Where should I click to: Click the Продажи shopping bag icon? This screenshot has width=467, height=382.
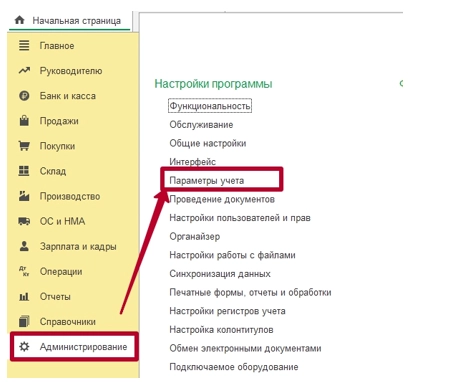point(24,120)
